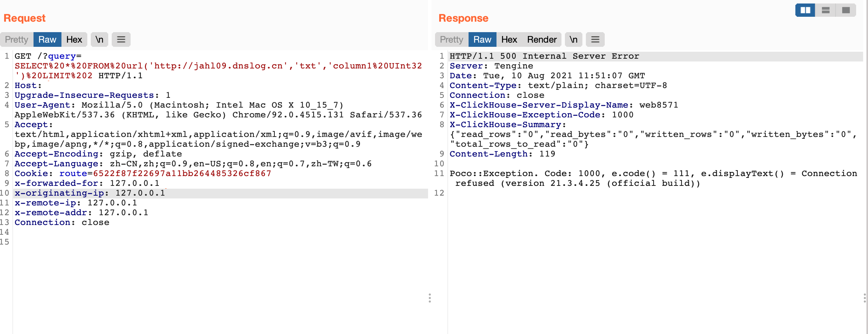Screen dimensions: 868x334
Task: Open the Response pane hamburger menu
Action: pyautogui.click(x=595, y=39)
